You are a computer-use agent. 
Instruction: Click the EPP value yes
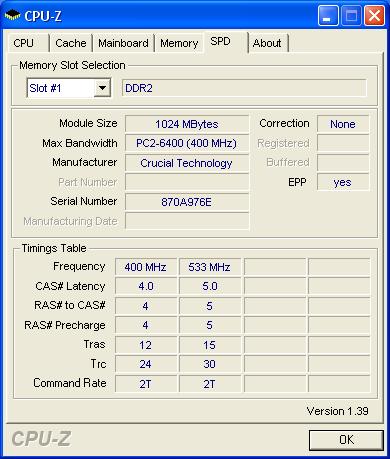pos(343,182)
